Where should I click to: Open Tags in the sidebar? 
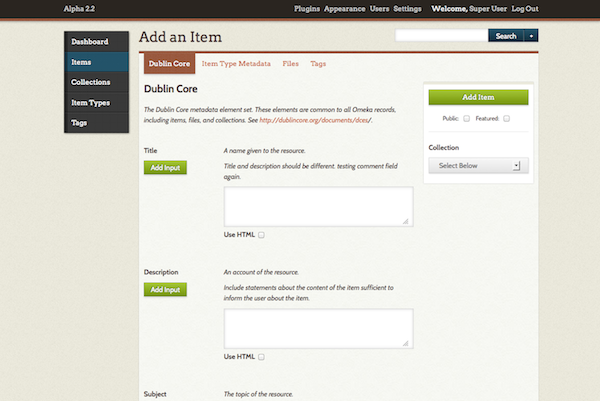[x=96, y=123]
